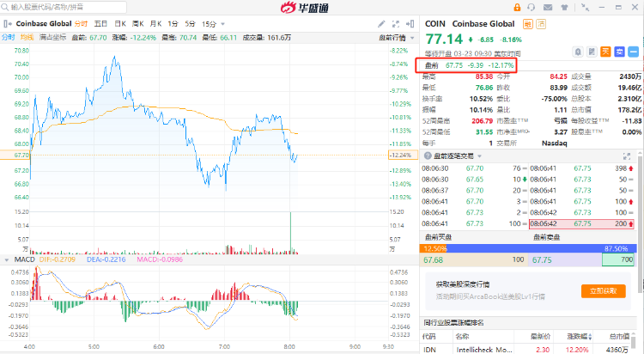
Task: Click the help question icon near 盘前逐笔交易
Action: pyautogui.click(x=428, y=156)
